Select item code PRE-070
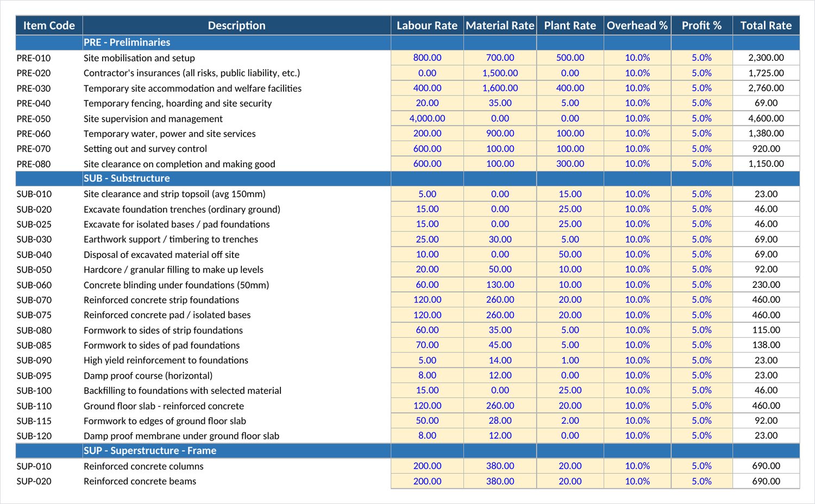This screenshot has height=504, width=815. pyautogui.click(x=34, y=149)
